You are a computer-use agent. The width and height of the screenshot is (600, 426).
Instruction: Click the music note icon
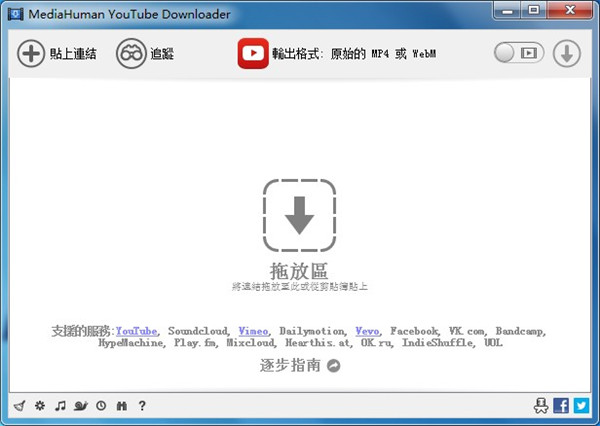(60, 405)
